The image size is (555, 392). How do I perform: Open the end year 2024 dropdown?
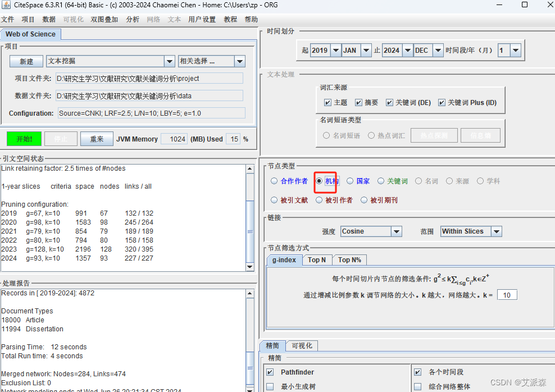click(408, 50)
